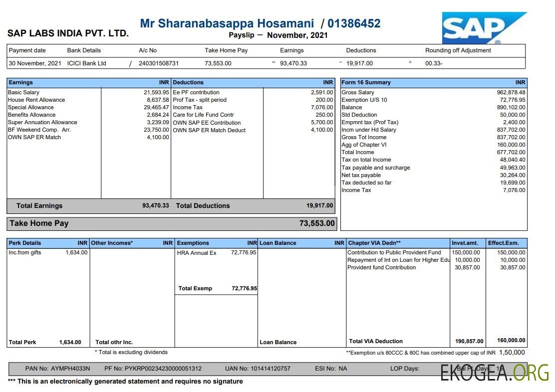The width and height of the screenshot is (555, 392).
Task: Click Income Tax deduction label
Action: [188, 107]
